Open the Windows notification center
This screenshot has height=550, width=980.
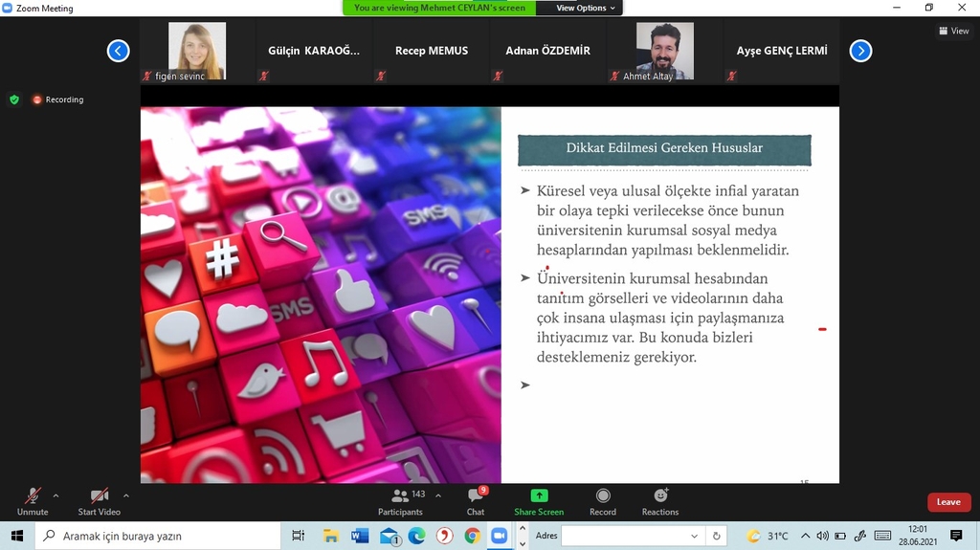click(x=956, y=536)
